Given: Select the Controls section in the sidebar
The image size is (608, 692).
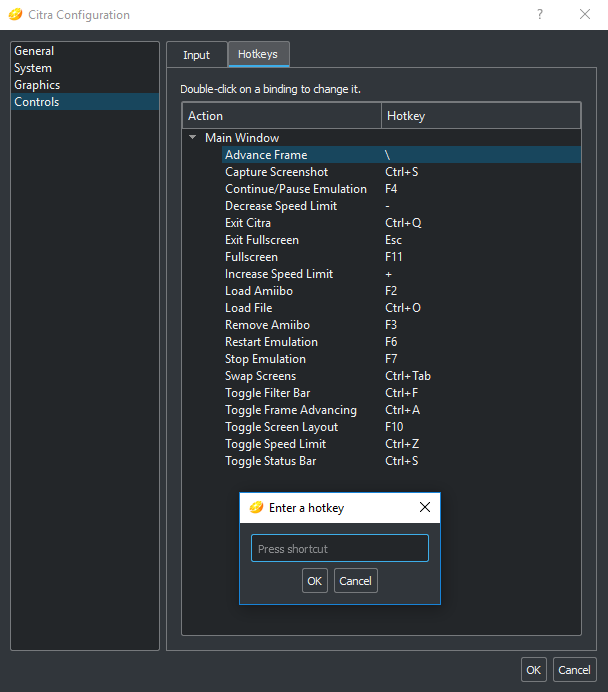Looking at the screenshot, I should point(85,102).
